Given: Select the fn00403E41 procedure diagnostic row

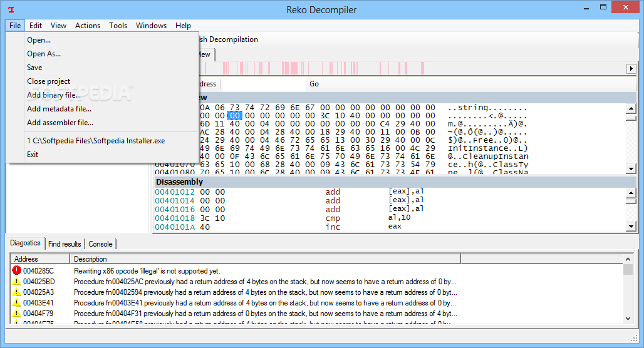Looking at the screenshot, I should point(316,303).
